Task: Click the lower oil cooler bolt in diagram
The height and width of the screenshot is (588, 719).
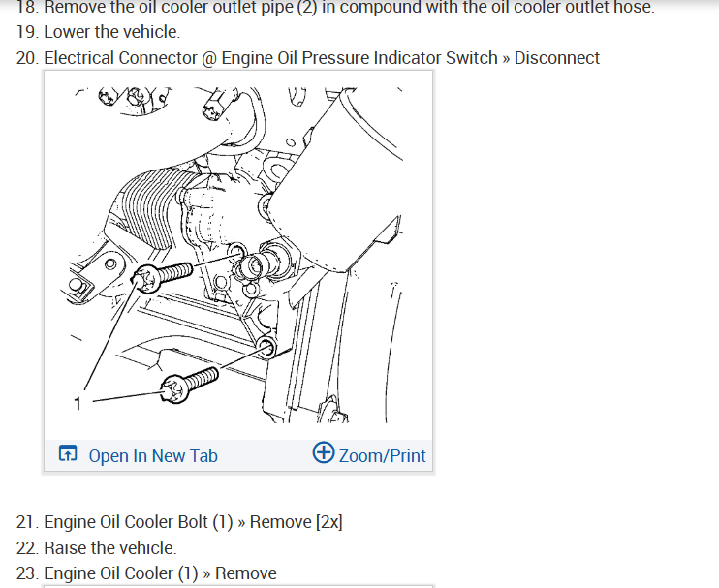Action: pyautogui.click(x=189, y=386)
